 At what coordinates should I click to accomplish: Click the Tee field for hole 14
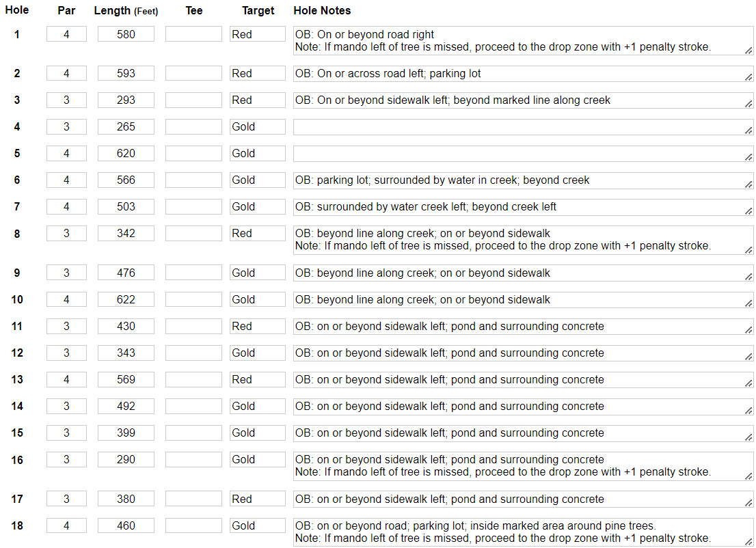click(x=193, y=406)
